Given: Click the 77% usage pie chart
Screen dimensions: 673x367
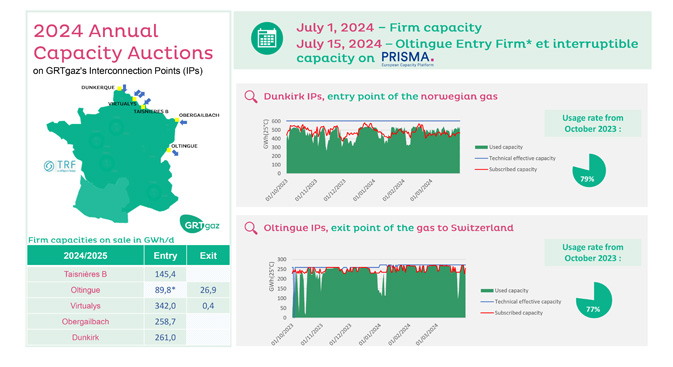Looking at the screenshot, I should pos(594,300).
